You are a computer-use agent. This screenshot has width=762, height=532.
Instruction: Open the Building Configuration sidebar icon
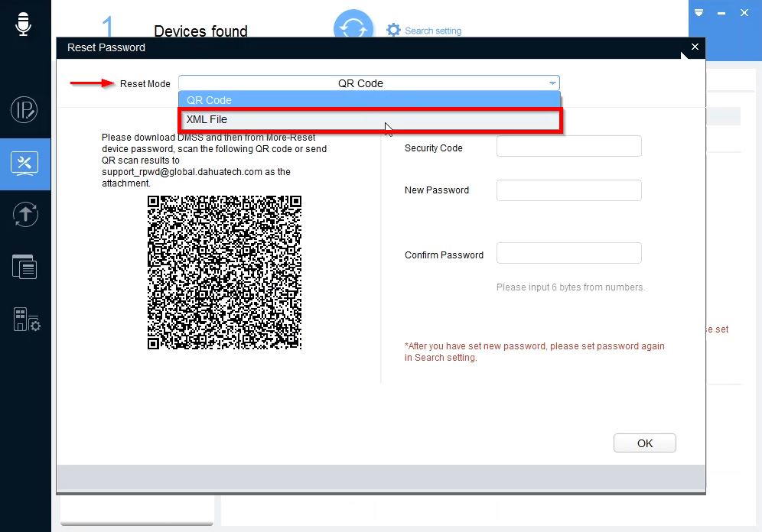pos(26,320)
